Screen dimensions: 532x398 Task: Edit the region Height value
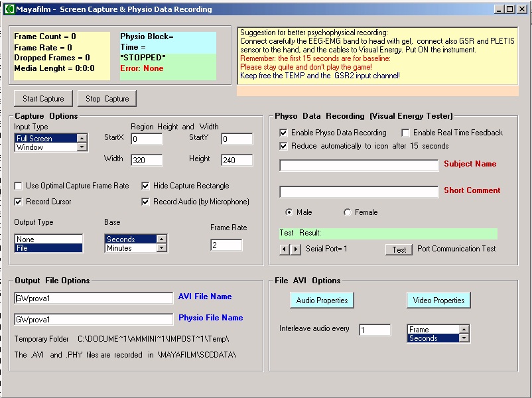pyautogui.click(x=237, y=160)
